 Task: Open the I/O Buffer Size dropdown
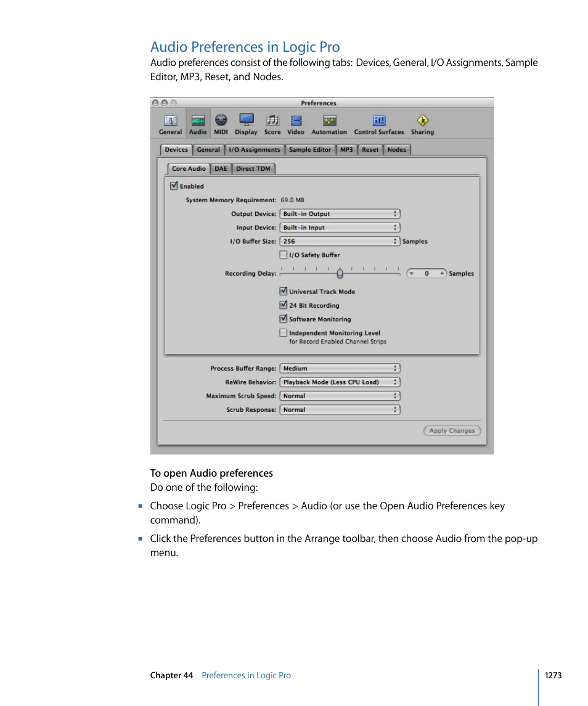(x=340, y=241)
